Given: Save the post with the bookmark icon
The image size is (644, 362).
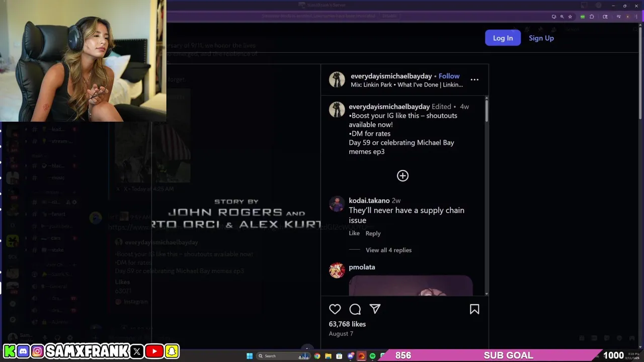Looking at the screenshot, I should point(474,309).
